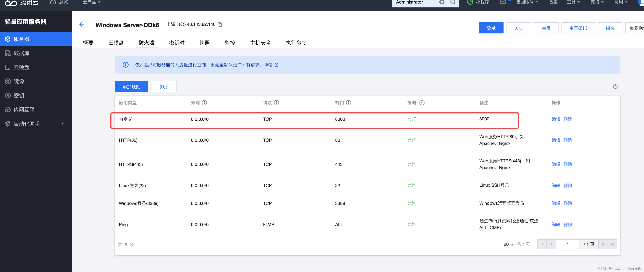
Task: Go to previous page arrow
Action: click(x=551, y=244)
